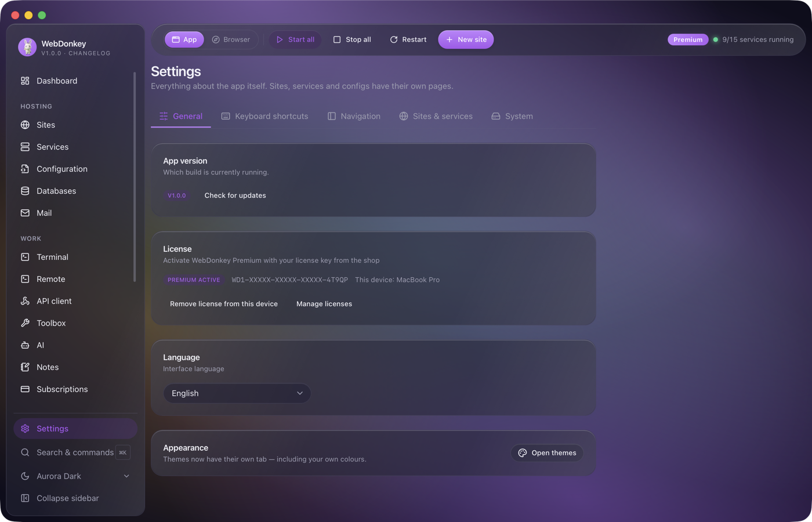This screenshot has width=812, height=522.
Task: Click the AI robot icon
Action: (x=25, y=345)
